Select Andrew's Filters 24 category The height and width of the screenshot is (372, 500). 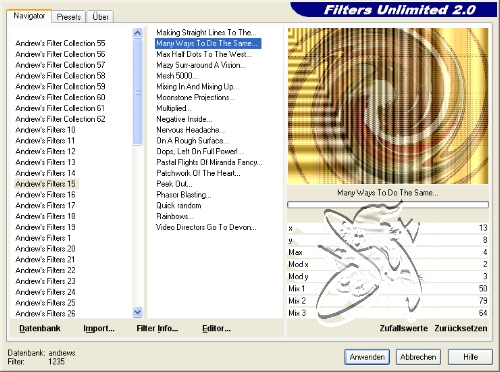pyautogui.click(x=45, y=292)
